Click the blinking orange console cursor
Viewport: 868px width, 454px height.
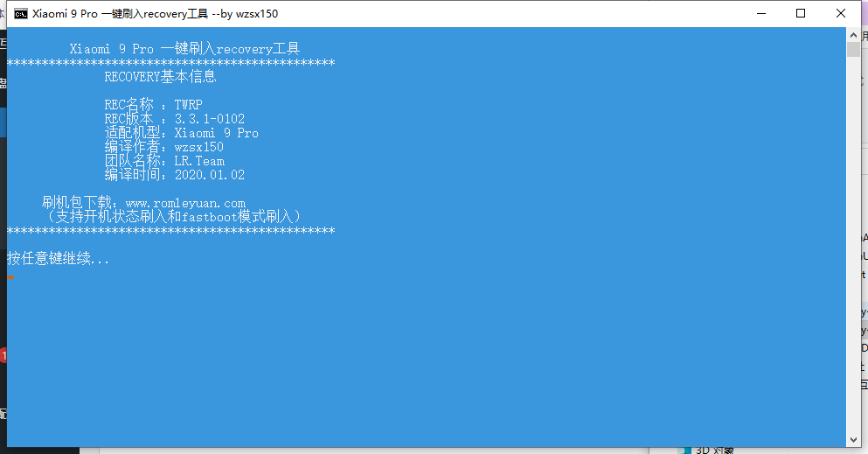point(10,276)
